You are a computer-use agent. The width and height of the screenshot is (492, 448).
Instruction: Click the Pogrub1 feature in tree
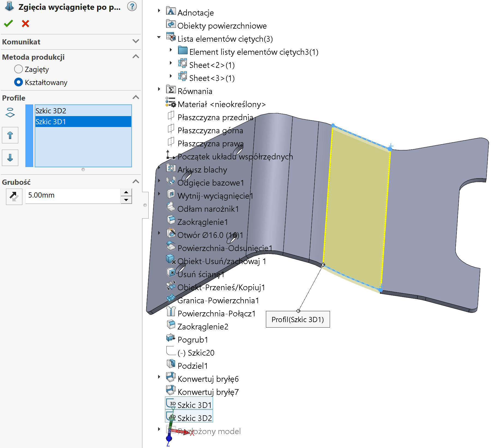(x=193, y=340)
